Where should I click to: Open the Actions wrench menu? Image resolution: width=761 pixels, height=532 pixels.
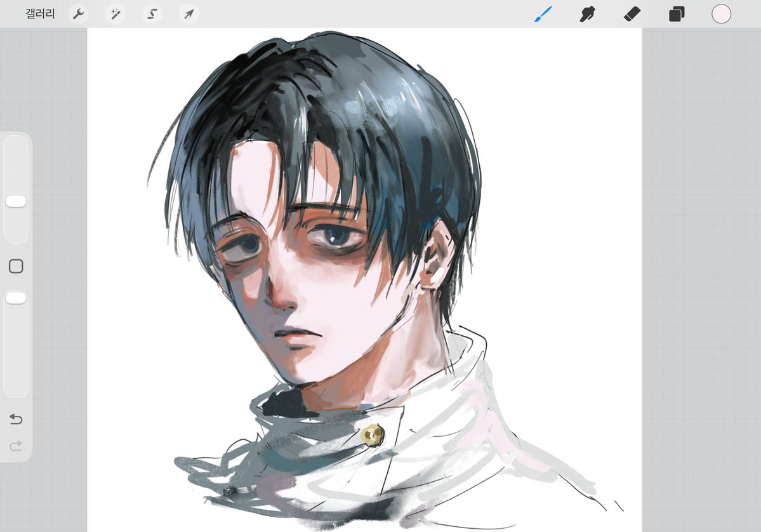click(x=78, y=14)
